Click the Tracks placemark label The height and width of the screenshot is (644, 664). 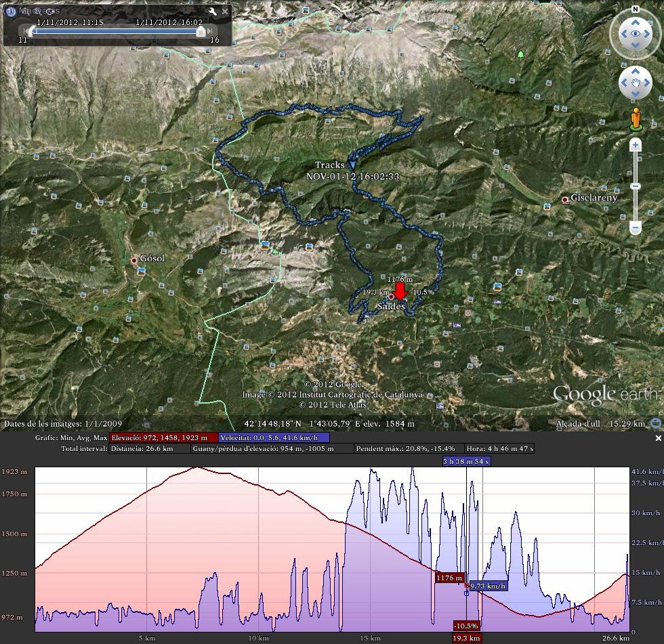(x=330, y=165)
